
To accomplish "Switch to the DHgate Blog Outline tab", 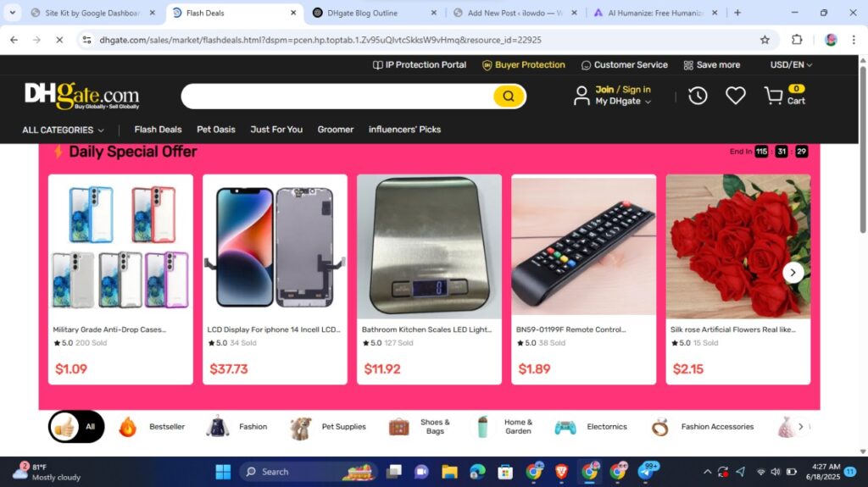I will tap(374, 13).
